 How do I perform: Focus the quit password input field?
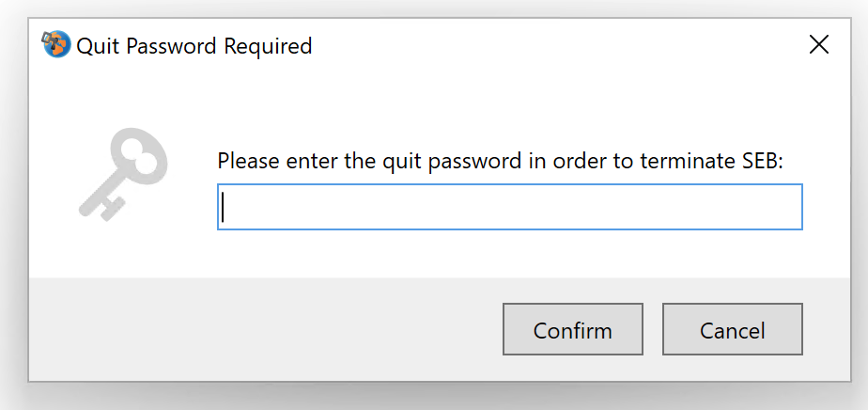tap(509, 207)
